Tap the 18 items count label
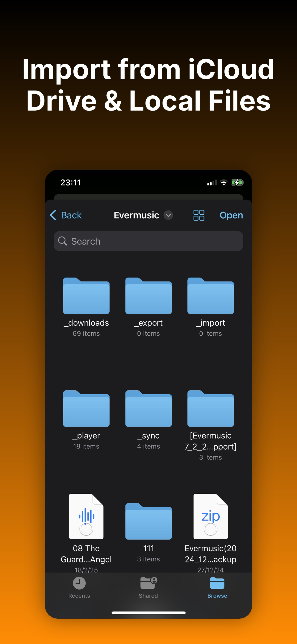Viewport: 297px width, 644px height. 86,446
